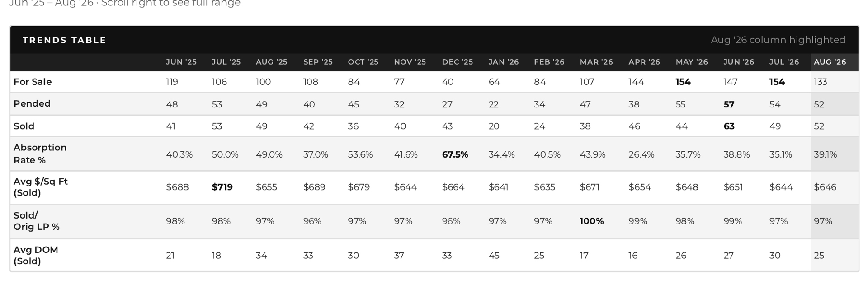Image resolution: width=868 pixels, height=289 pixels.
Task: Select the DEC '25 column header
Action: pos(458,62)
